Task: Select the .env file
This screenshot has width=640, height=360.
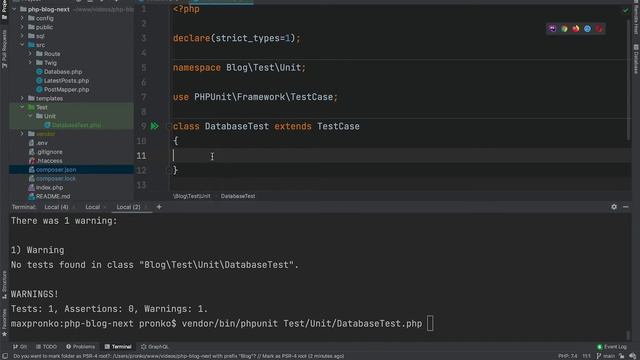Action: coord(42,143)
